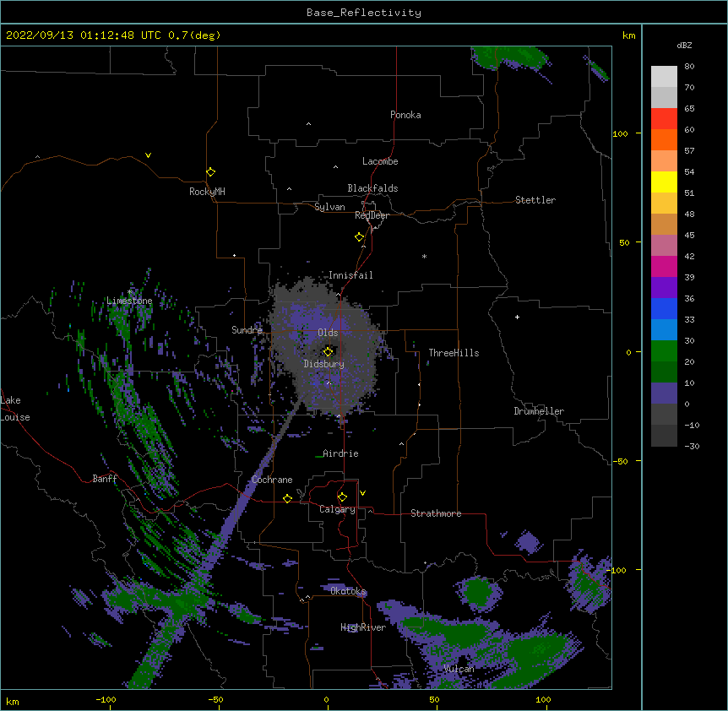Click the Olds town label

[328, 333]
